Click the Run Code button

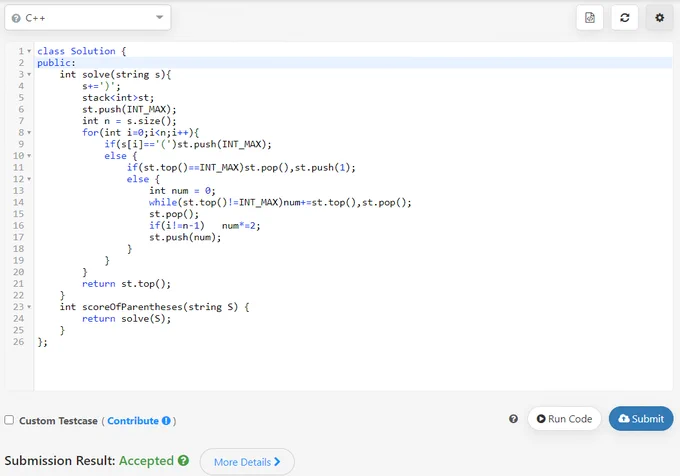coord(564,419)
